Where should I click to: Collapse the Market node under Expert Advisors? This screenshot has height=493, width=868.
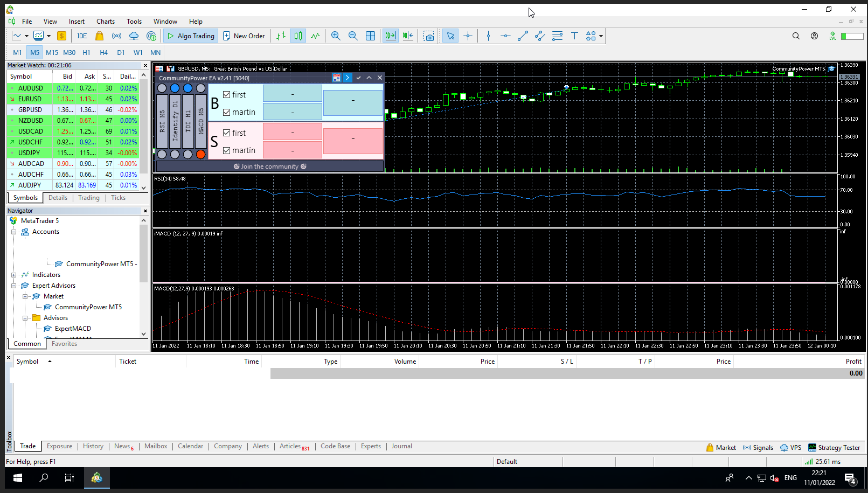25,296
